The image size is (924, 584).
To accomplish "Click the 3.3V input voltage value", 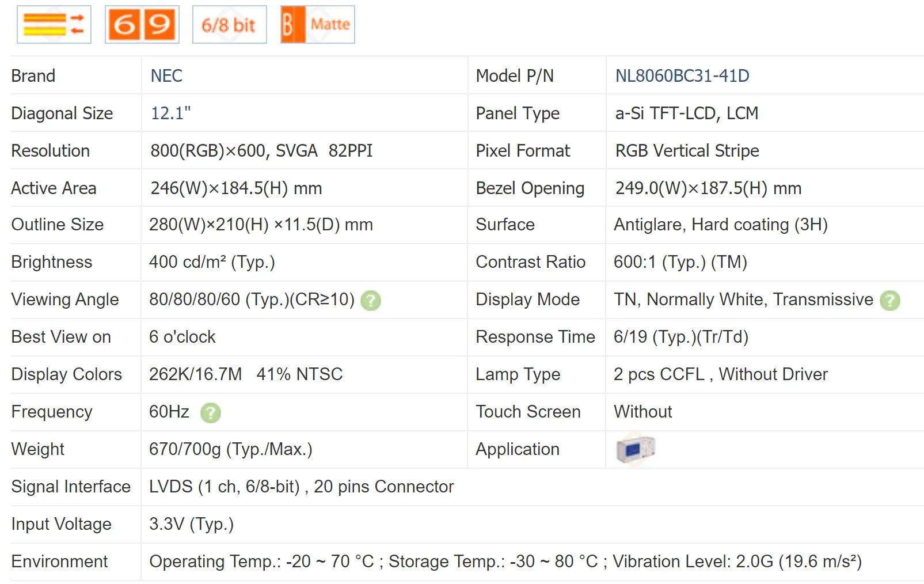I will click(191, 524).
